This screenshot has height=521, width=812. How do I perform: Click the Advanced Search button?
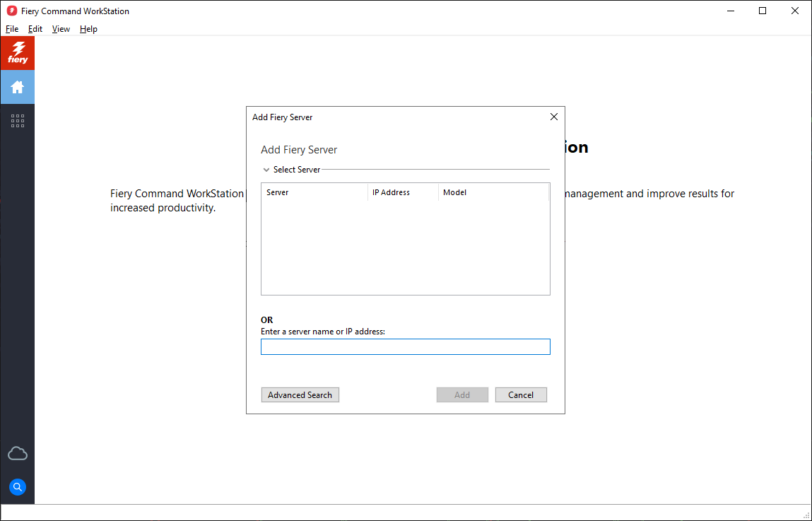click(x=300, y=395)
